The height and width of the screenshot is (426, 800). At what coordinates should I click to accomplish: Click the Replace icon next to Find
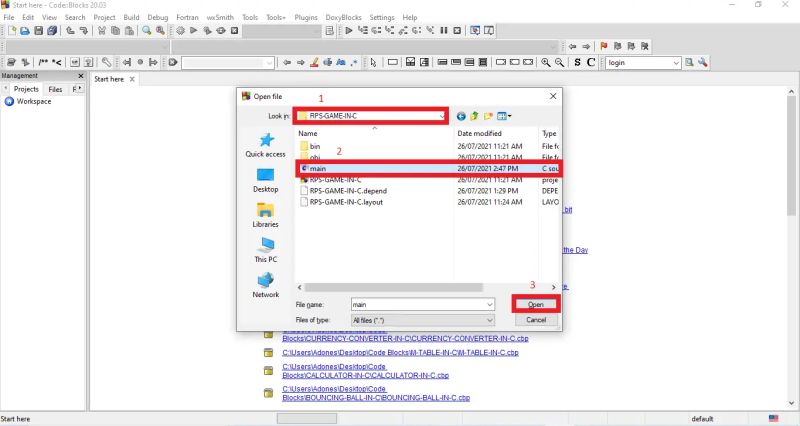[x=160, y=31]
